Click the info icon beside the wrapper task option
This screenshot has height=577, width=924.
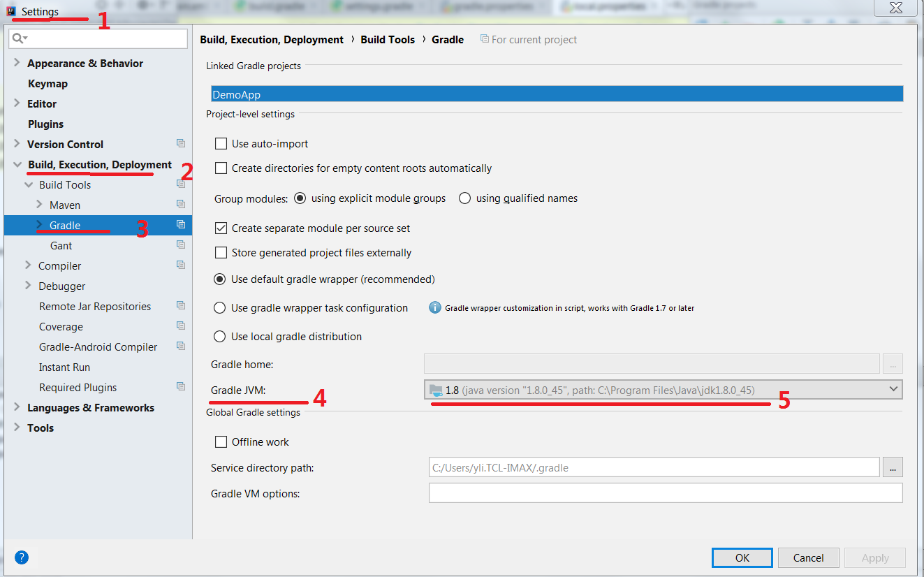435,308
